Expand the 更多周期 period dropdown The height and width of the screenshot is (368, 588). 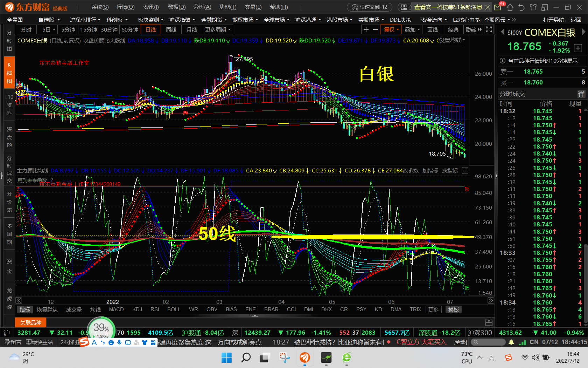[x=218, y=30]
